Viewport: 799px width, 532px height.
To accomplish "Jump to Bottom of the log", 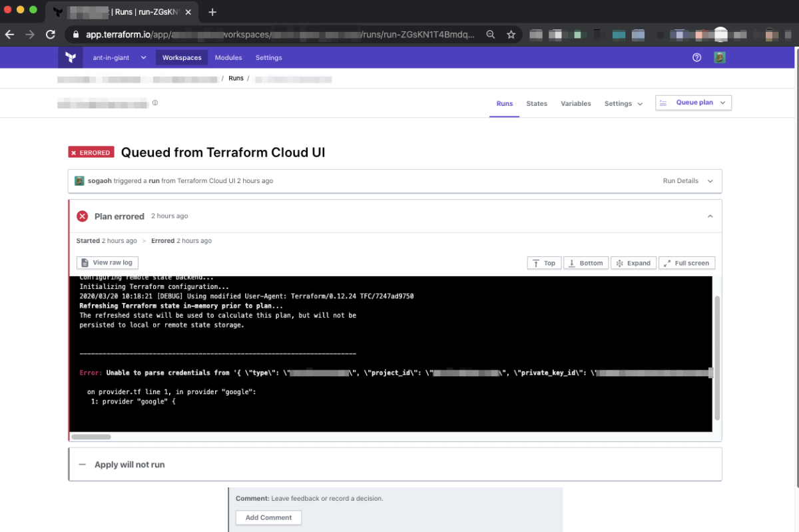I will (x=585, y=263).
